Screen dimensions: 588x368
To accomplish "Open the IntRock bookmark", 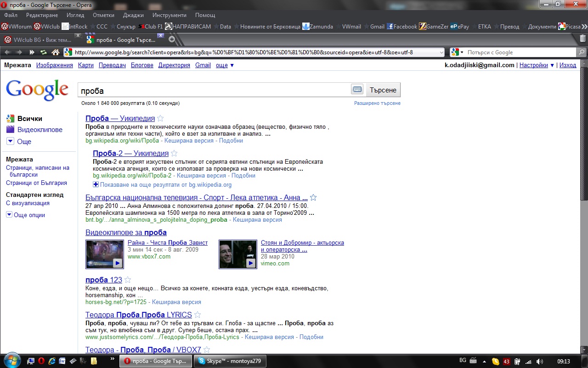I will 74,27.
